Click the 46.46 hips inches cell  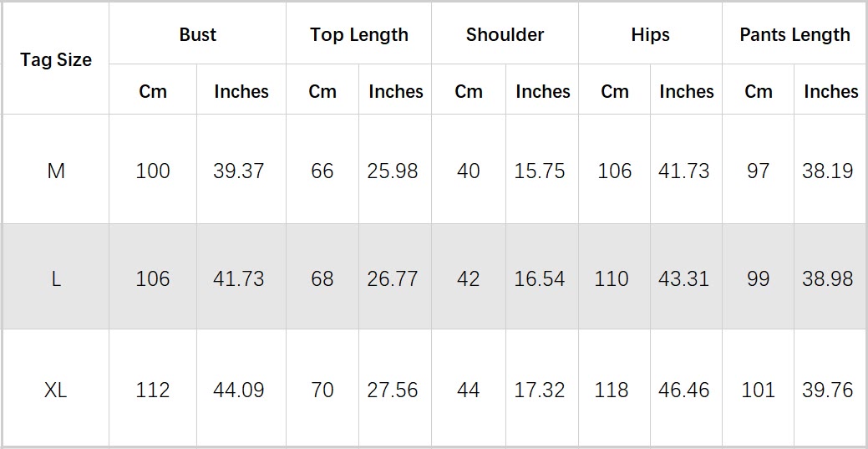point(683,390)
